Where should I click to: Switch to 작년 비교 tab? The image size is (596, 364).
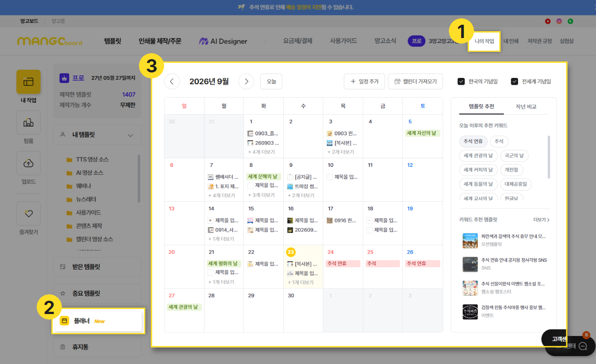(526, 106)
